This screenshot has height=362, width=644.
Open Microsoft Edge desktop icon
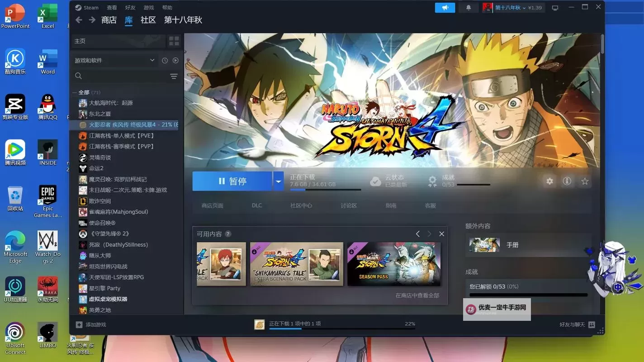(15, 247)
